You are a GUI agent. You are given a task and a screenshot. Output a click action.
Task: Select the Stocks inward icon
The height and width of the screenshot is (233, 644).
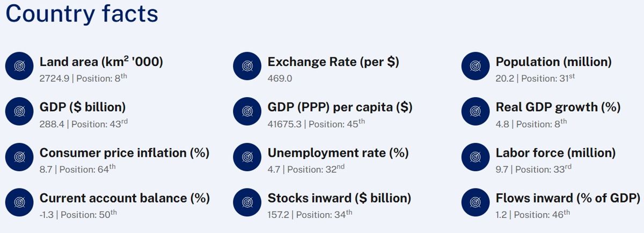(247, 202)
